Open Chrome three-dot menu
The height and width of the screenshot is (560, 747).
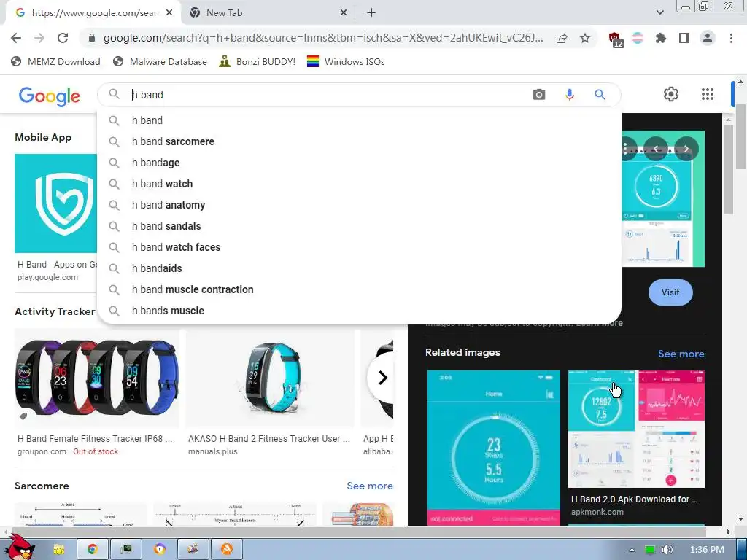click(x=731, y=38)
